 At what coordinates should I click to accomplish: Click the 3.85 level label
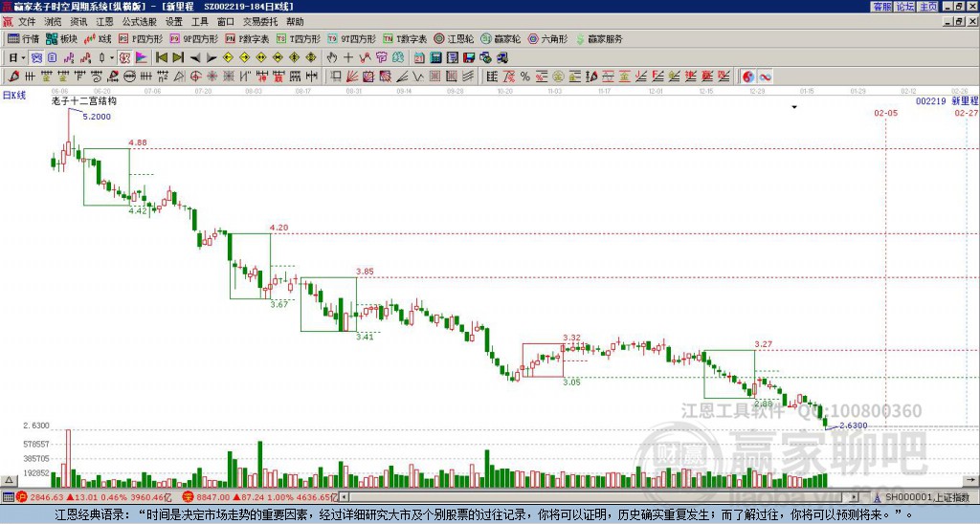[365, 271]
